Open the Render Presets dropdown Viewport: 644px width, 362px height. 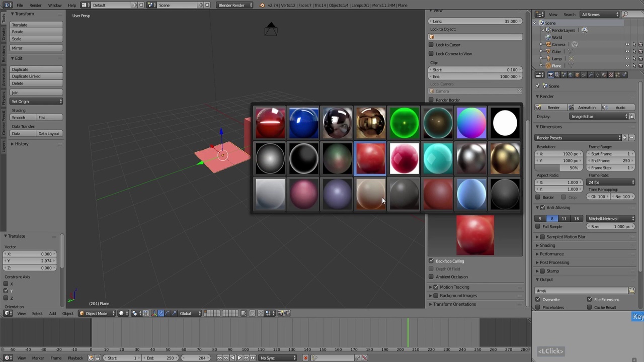579,137
